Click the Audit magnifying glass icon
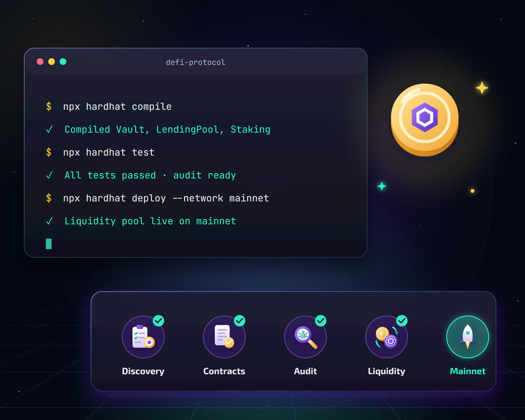Image resolution: width=525 pixels, height=420 pixels. pyautogui.click(x=305, y=337)
